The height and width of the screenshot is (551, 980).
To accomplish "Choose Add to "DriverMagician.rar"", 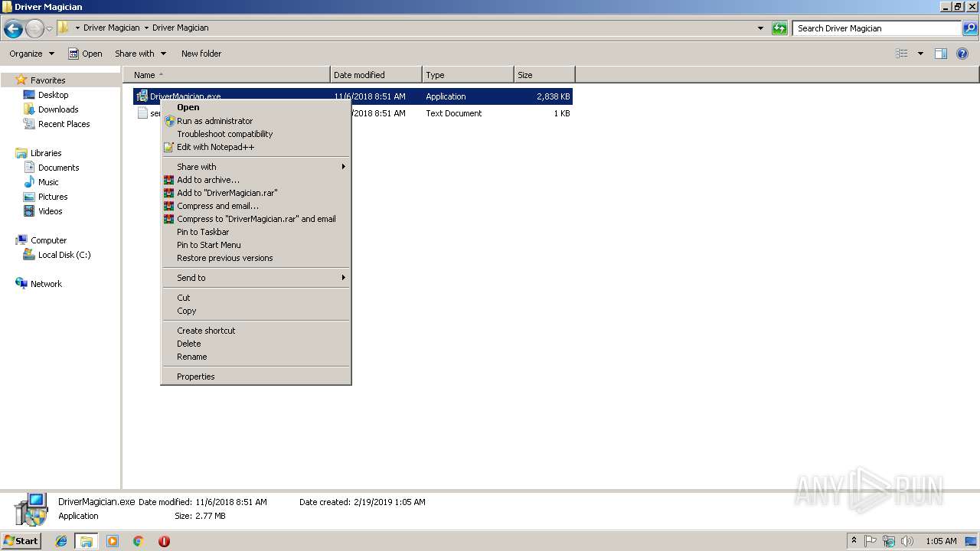I will pyautogui.click(x=256, y=193).
